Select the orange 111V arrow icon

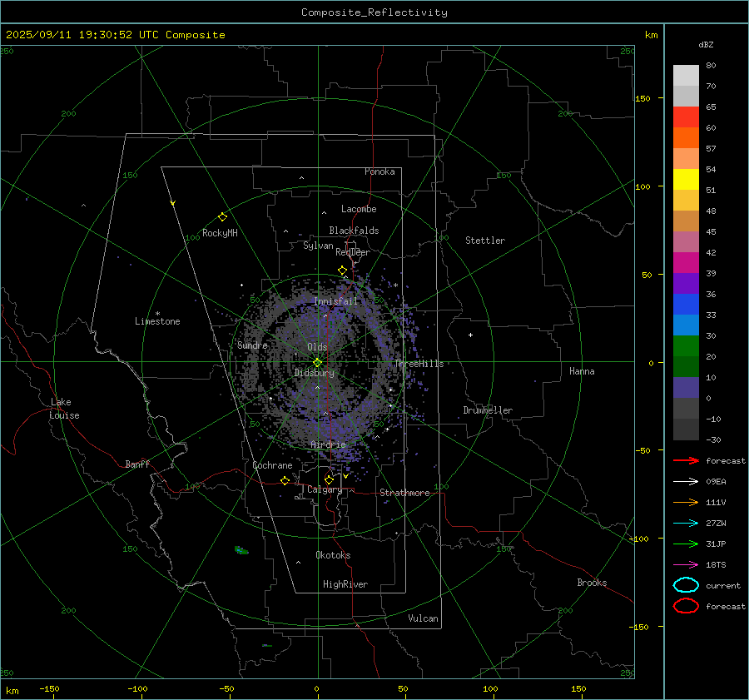(686, 502)
